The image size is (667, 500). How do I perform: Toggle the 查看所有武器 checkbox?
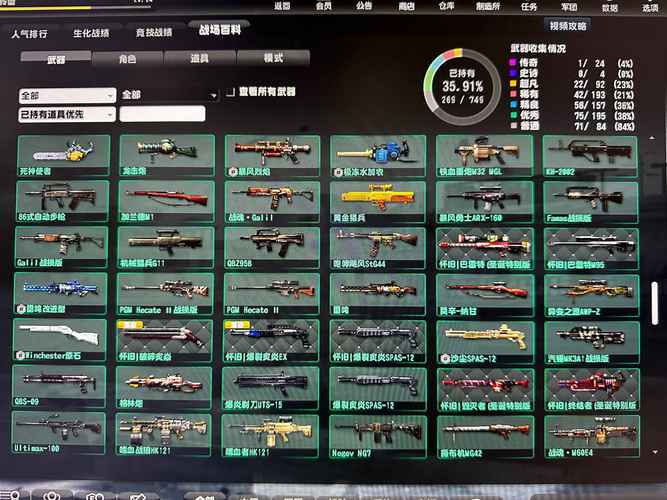[231, 92]
